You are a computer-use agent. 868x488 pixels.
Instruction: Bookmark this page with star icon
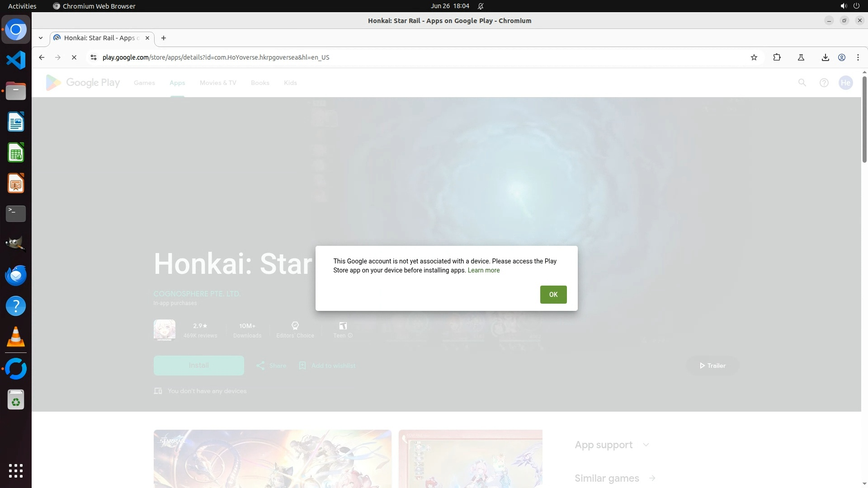pyautogui.click(x=754, y=57)
